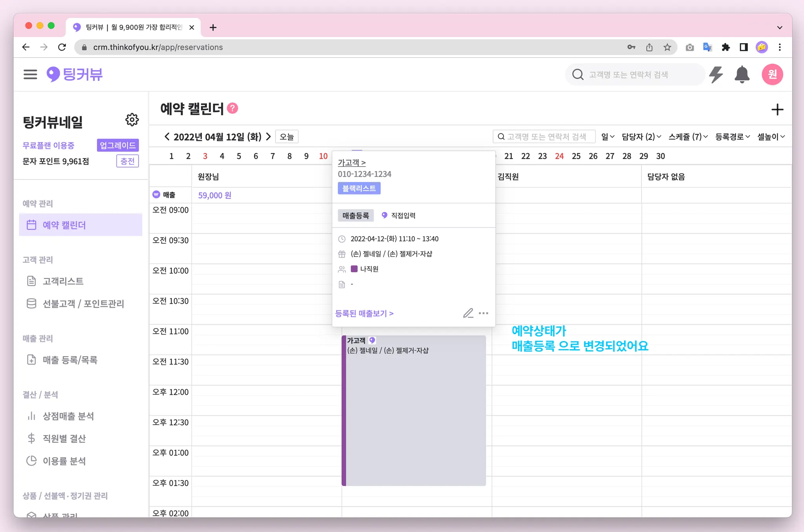Click the help question mark beside 예약 캘린더
The height and width of the screenshot is (532, 804).
tap(233, 108)
